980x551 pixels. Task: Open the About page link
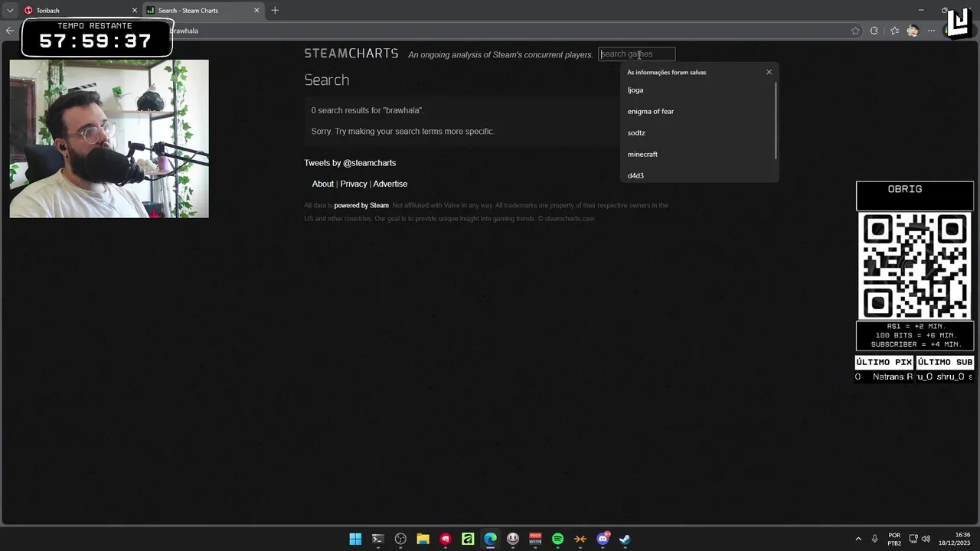click(x=322, y=184)
